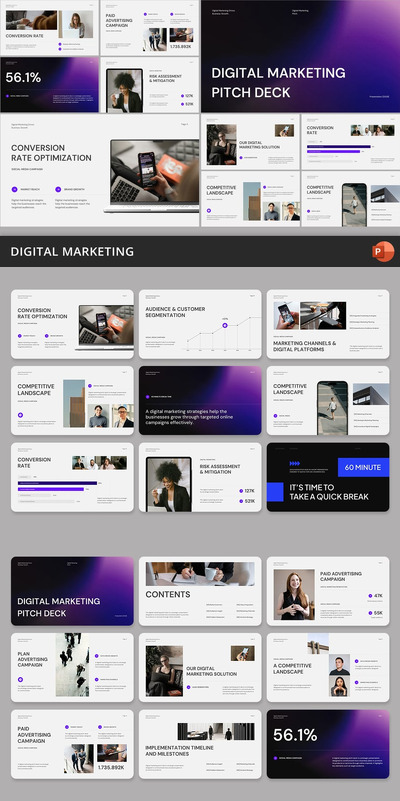Click the PowerPoint logo icon
The image size is (400, 801).
coord(383,251)
